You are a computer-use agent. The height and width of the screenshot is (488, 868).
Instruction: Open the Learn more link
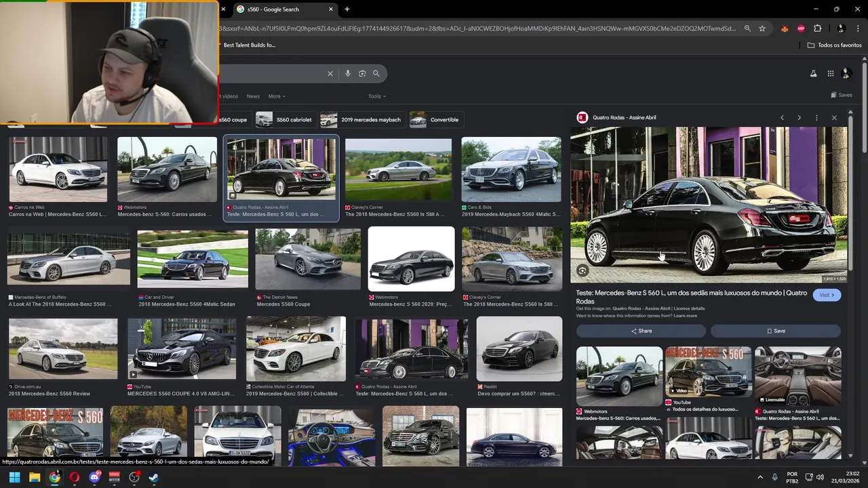686,316
